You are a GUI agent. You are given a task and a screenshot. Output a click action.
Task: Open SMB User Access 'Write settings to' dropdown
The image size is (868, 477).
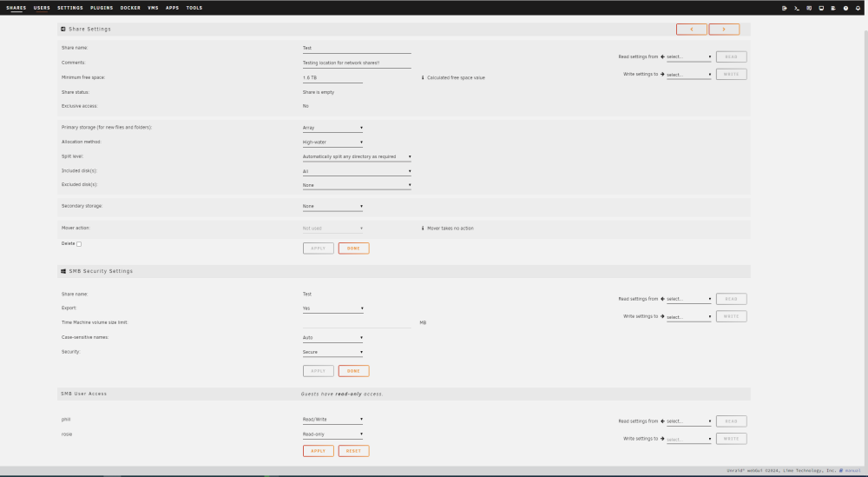[688, 440]
